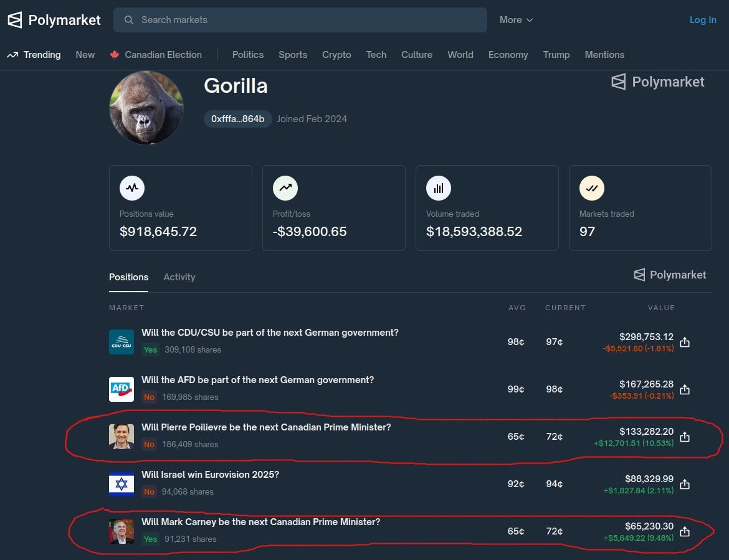Click the Polymarket logo in the header

[54, 20]
